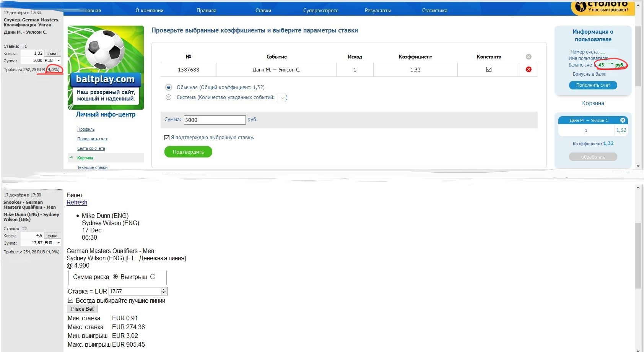The height and width of the screenshot is (352, 644).
Task: Open the Суперэкспресс menu item
Action: click(x=320, y=10)
